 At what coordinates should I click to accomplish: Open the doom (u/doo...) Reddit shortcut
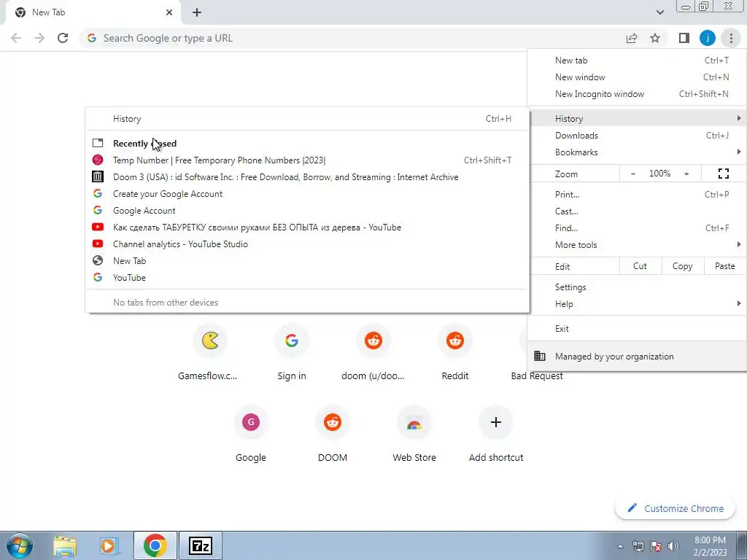click(373, 351)
